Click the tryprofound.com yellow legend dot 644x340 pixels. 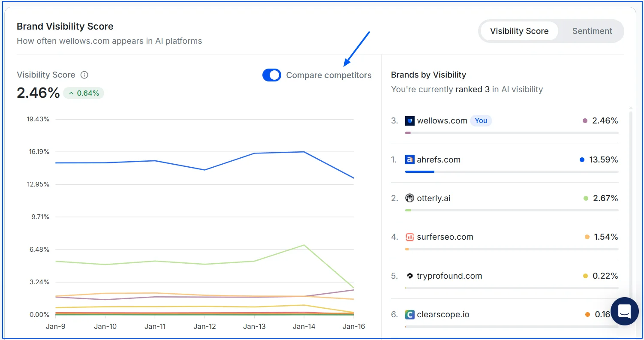tap(585, 276)
